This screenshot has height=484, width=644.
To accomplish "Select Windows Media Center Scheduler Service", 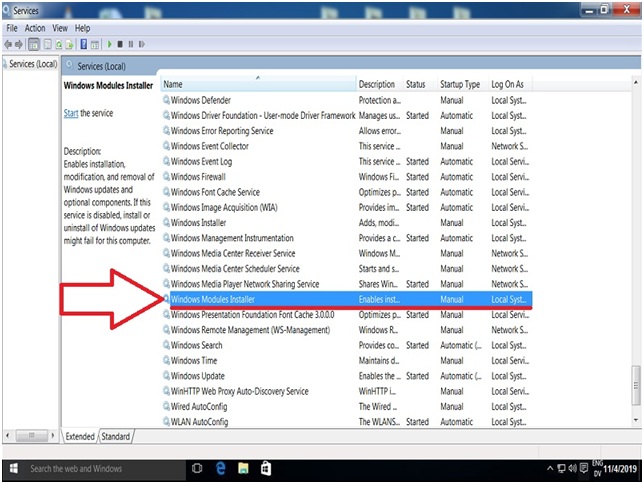I will click(346, 269).
